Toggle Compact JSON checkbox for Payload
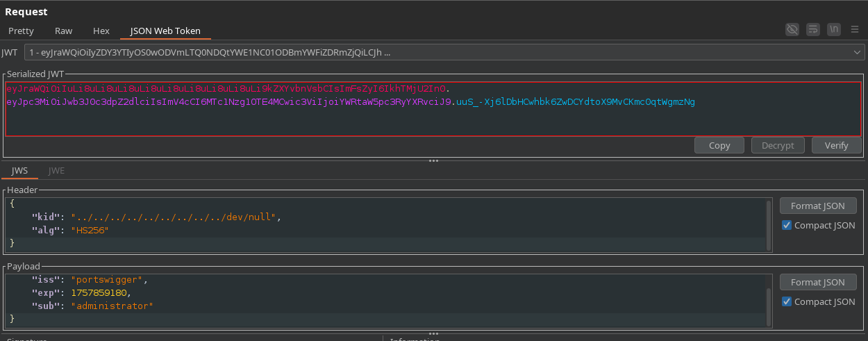The image size is (868, 341). [786, 301]
